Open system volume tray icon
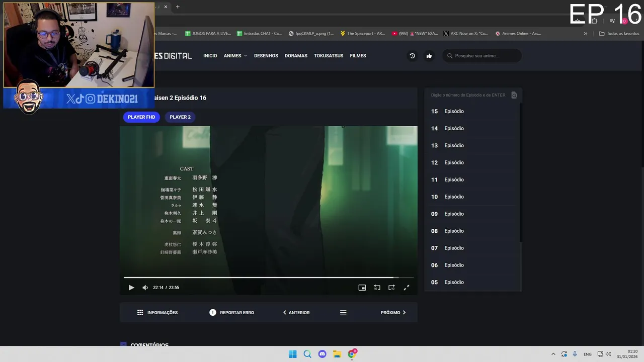The image size is (644, 362). coord(608,354)
